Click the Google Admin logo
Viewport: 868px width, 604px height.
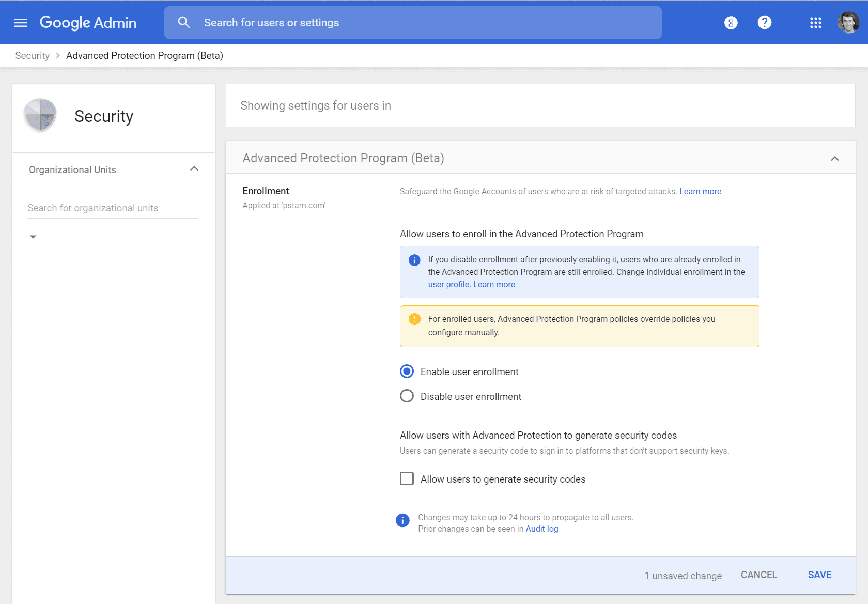[x=88, y=23]
